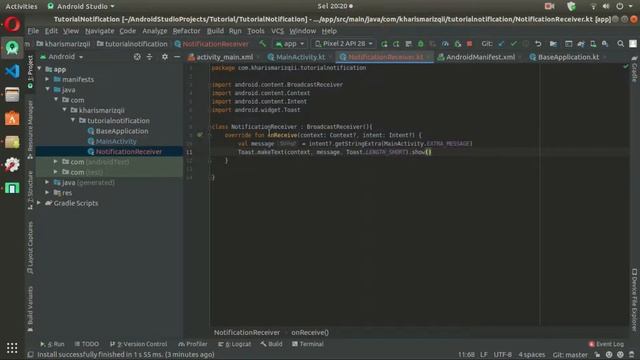The height and width of the screenshot is (360, 640).
Task: Click the override gutter icon beside onReceive
Action: pos(200,135)
